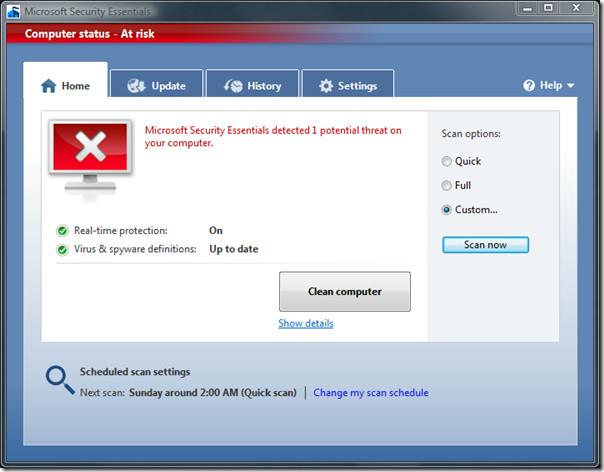Click the blue Help question mark icon
The height and width of the screenshot is (472, 604).
point(529,86)
